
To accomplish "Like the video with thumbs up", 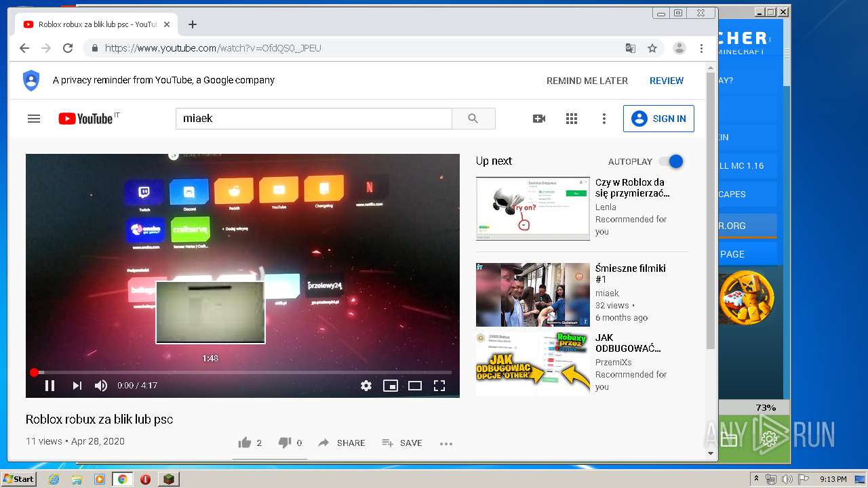I will click(x=245, y=443).
